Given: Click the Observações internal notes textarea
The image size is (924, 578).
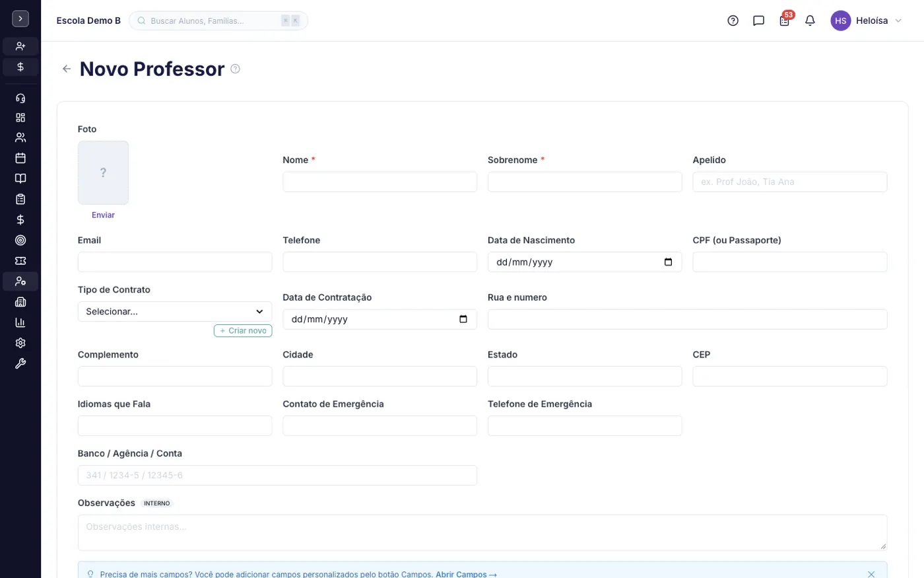Looking at the screenshot, I should click(x=482, y=532).
